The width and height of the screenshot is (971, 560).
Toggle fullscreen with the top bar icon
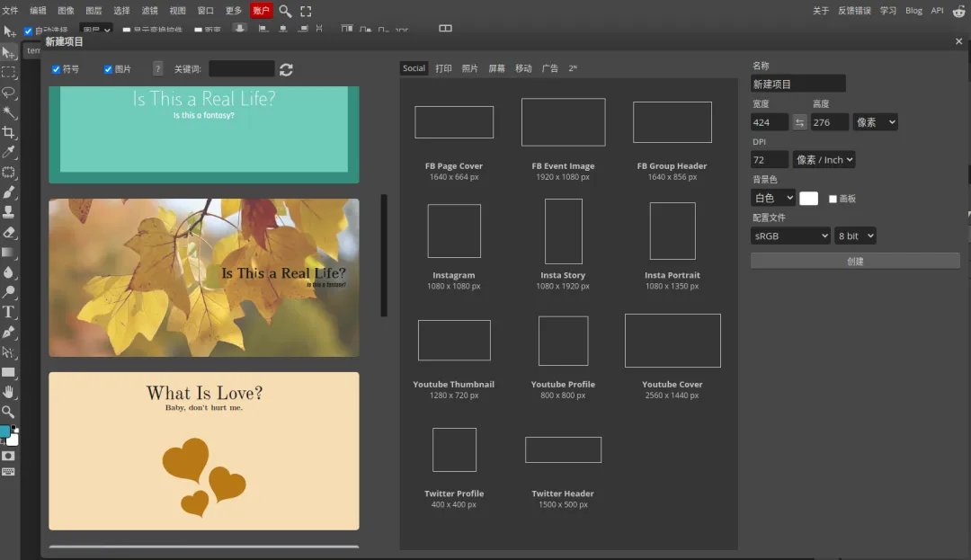click(x=306, y=11)
